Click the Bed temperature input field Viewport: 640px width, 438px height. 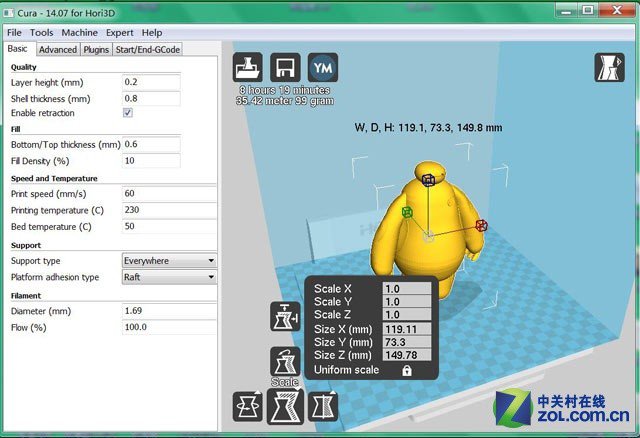(x=169, y=226)
